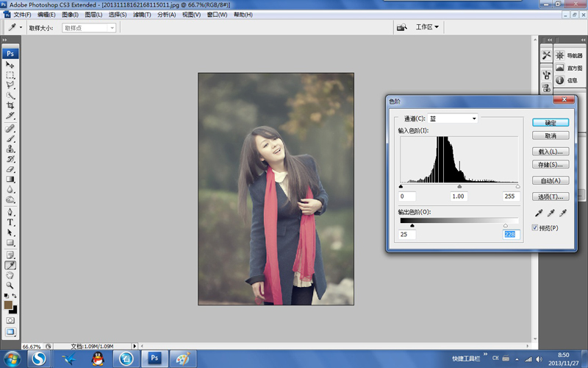Select the Pen tool
The height and width of the screenshot is (368, 588).
(10, 212)
